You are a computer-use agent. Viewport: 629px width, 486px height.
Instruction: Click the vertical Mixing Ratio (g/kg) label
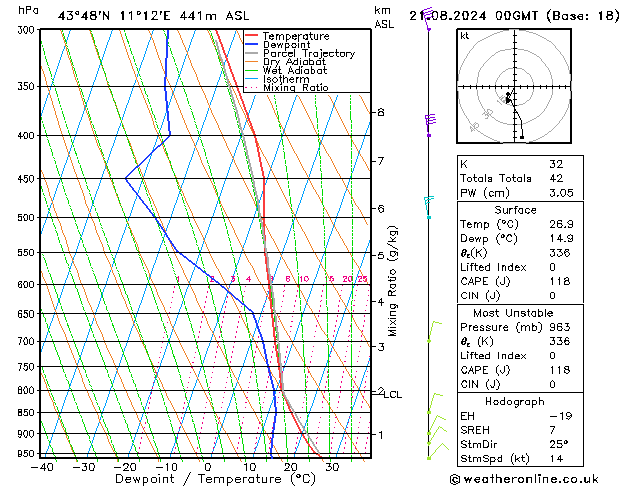[392, 281]
